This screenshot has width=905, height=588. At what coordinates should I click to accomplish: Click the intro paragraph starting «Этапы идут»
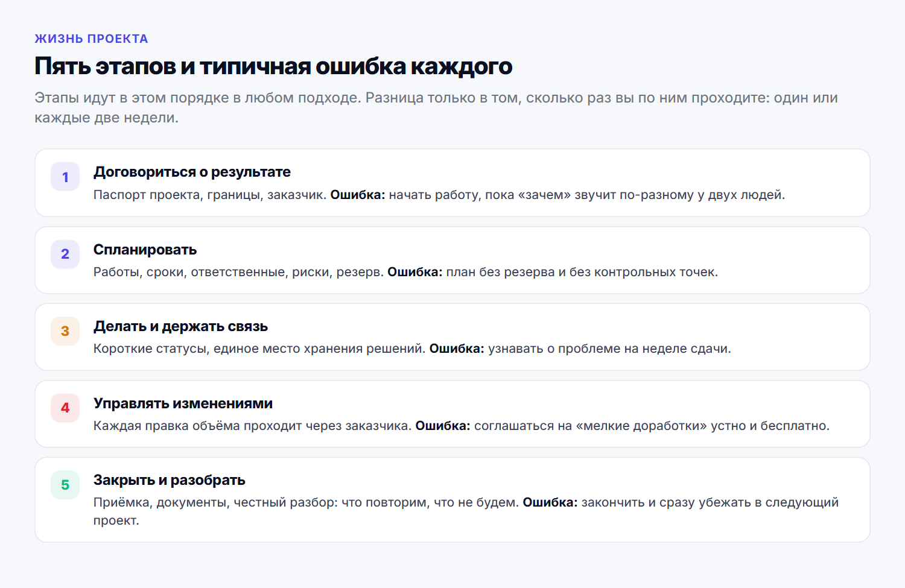point(436,107)
